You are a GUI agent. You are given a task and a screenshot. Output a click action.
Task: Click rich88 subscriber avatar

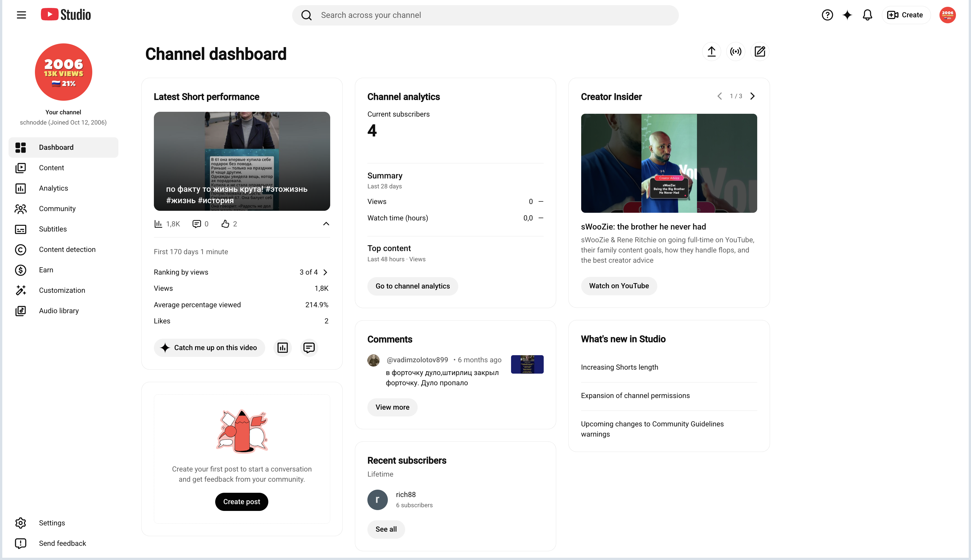click(x=378, y=500)
